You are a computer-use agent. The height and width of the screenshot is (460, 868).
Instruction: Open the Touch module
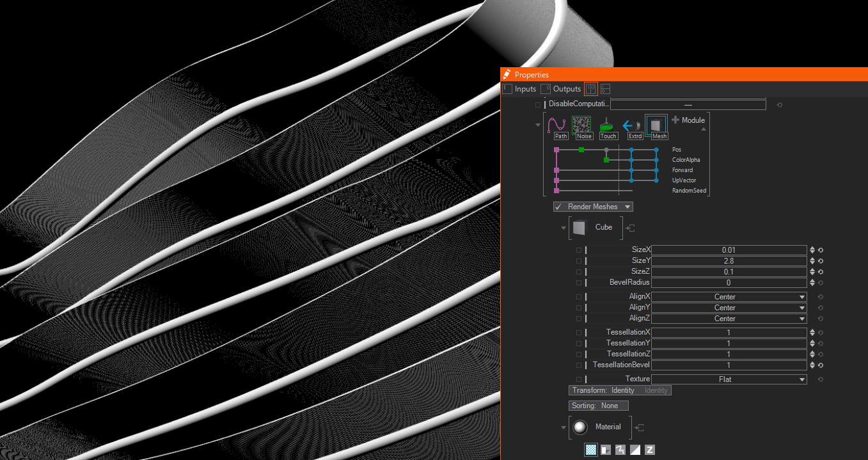tap(608, 124)
